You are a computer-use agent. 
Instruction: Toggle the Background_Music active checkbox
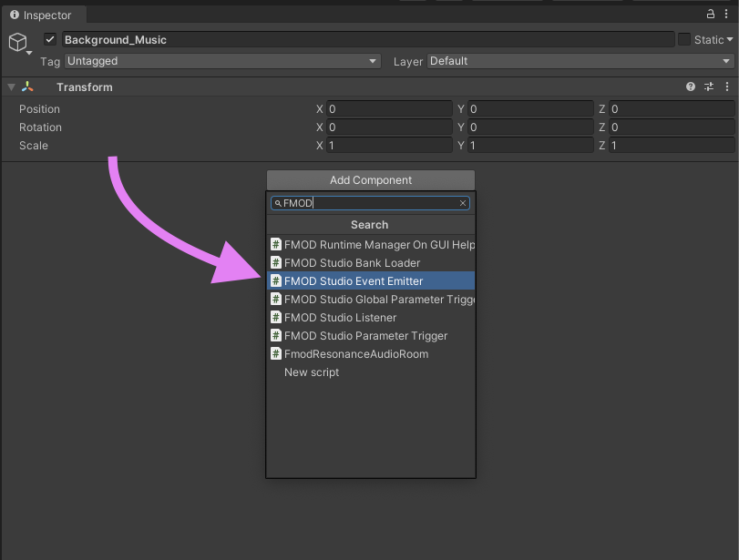50,40
